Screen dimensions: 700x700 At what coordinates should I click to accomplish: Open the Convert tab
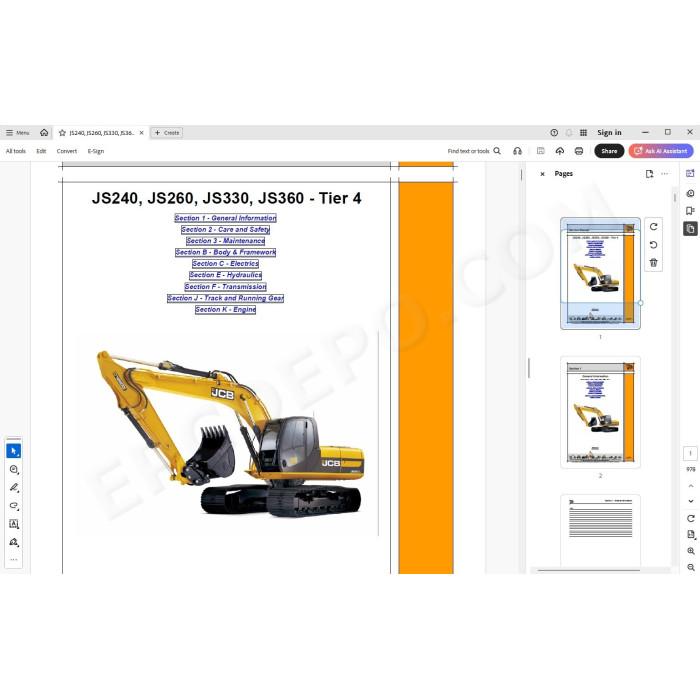click(x=67, y=151)
